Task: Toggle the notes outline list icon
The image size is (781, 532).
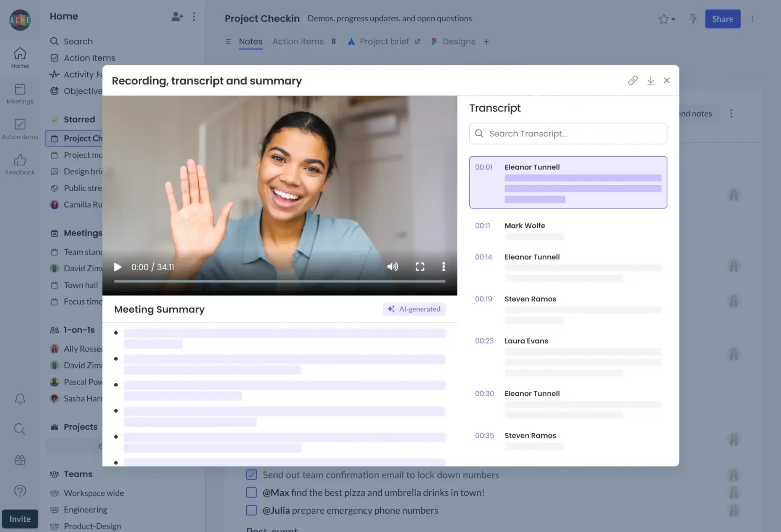Action: [228, 42]
